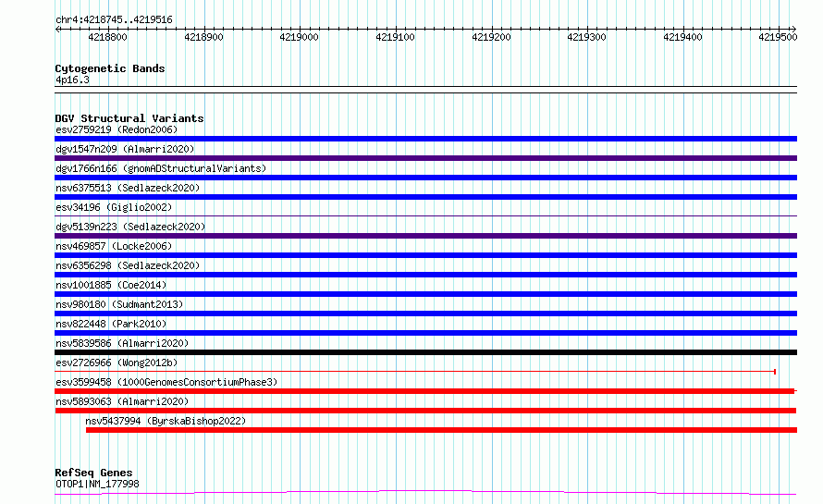This screenshot has width=823, height=504.
Task: Click the blue bar for nsv6356298
Action: (425, 275)
